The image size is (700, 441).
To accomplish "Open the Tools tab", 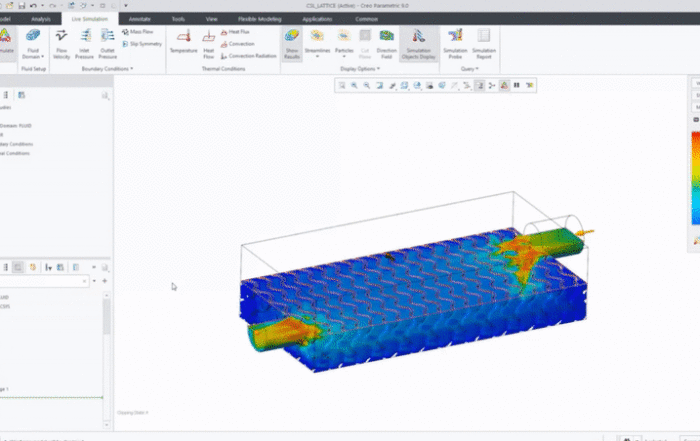I will (x=178, y=19).
